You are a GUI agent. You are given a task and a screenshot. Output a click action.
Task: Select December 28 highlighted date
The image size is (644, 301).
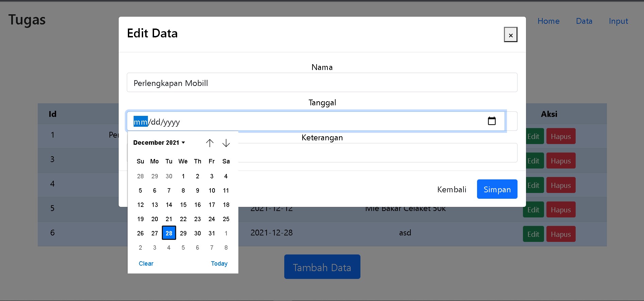pos(169,233)
